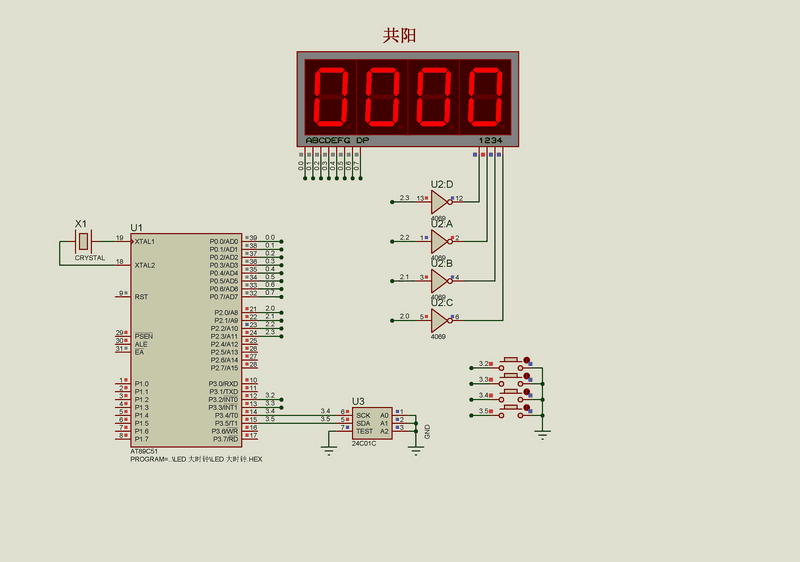Image resolution: width=800 pixels, height=562 pixels.
Task: Click the P1.7 pin name on U1
Action: pos(142,439)
